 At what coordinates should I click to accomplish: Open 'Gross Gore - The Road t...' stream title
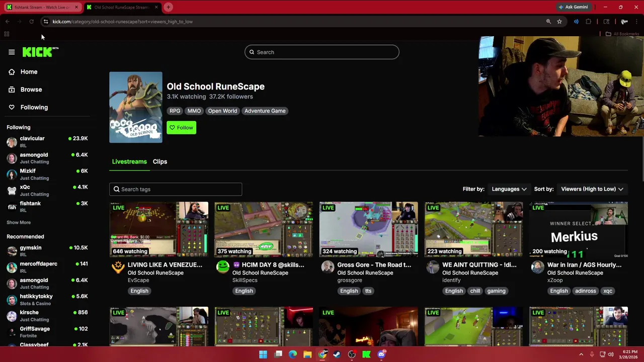374,264
